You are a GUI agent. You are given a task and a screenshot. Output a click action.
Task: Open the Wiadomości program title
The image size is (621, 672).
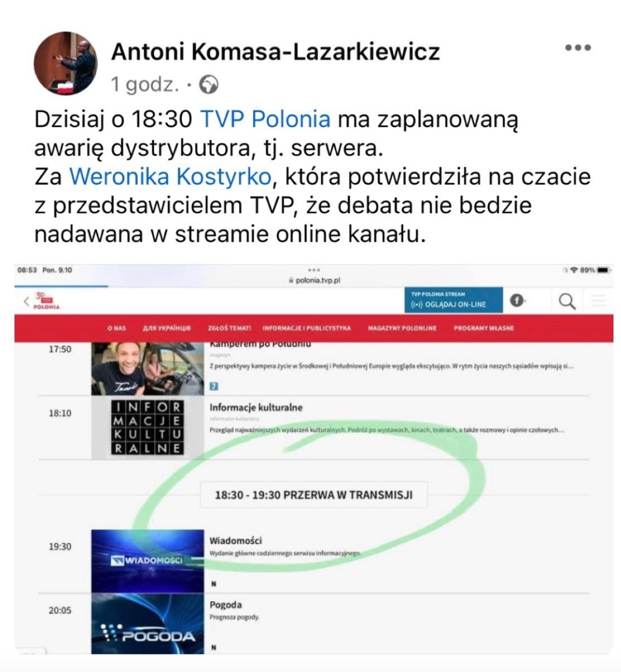pos(235,540)
